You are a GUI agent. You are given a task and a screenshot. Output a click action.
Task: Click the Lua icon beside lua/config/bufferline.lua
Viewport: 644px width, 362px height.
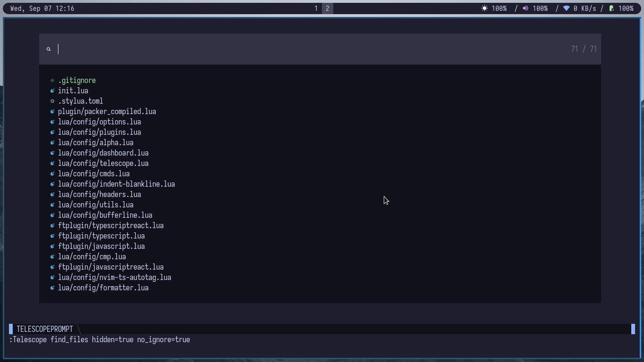pyautogui.click(x=52, y=215)
